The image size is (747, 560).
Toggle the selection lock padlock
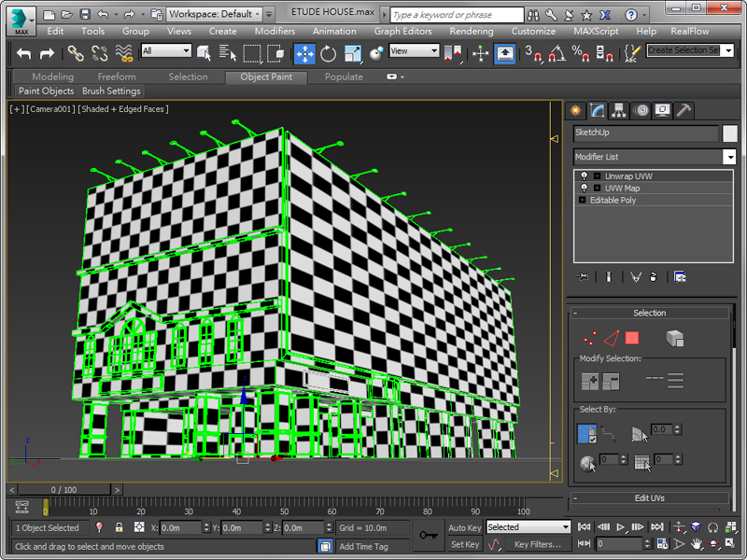coord(119,527)
